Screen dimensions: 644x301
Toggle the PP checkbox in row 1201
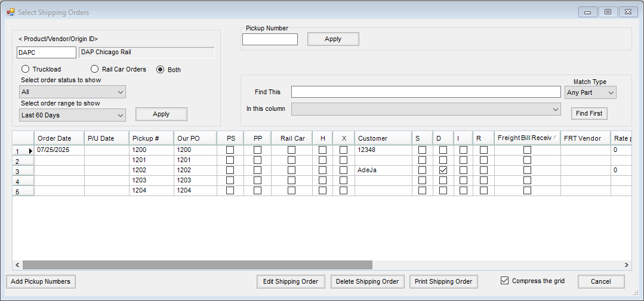(257, 160)
